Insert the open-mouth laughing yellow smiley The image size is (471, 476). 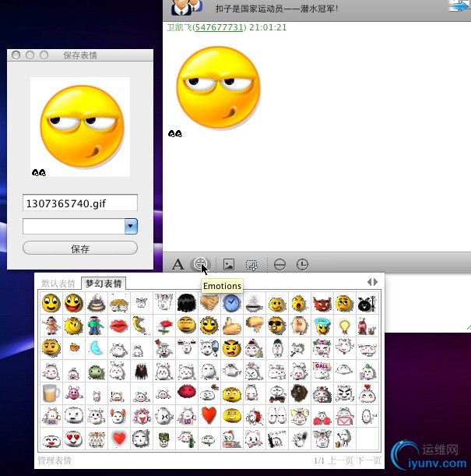point(74,303)
